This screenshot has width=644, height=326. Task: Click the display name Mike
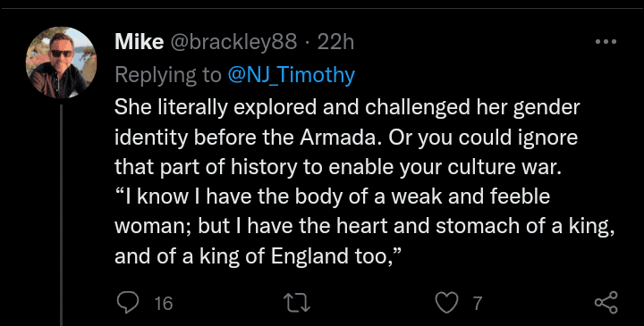click(140, 42)
